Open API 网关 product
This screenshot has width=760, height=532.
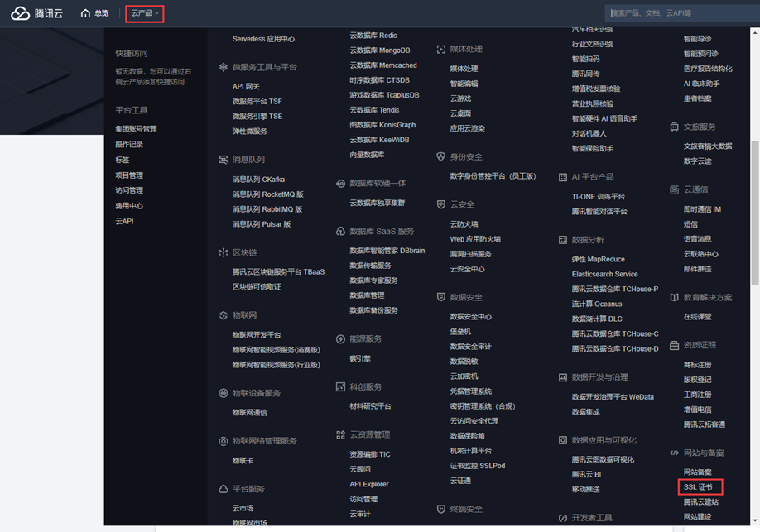(x=246, y=86)
